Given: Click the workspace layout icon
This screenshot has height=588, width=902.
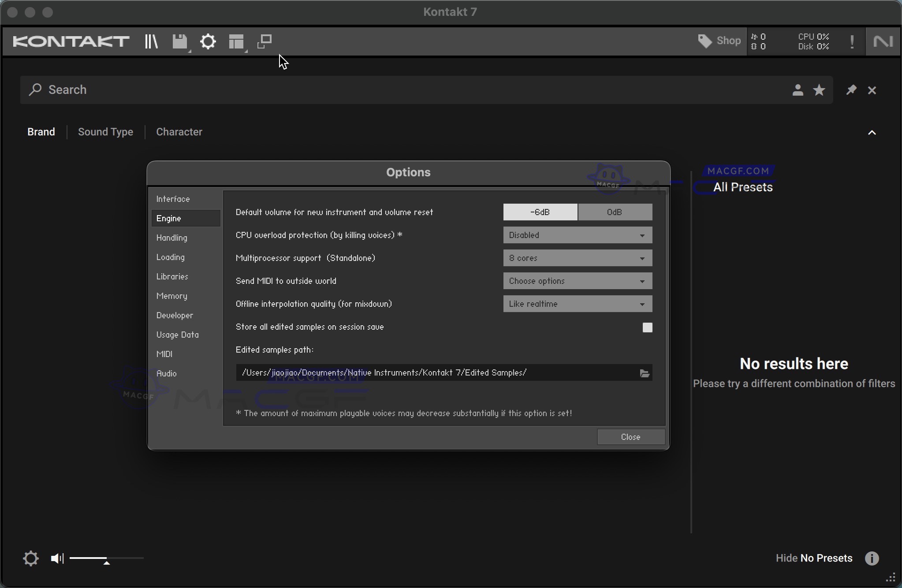Looking at the screenshot, I should (236, 41).
